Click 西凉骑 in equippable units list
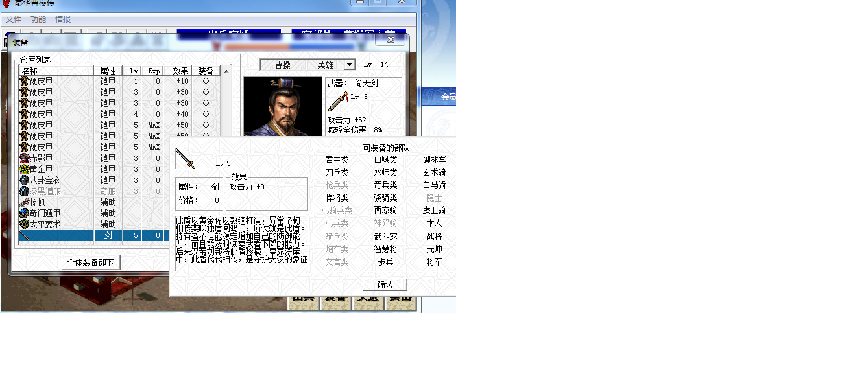Viewport: 868px width, 392px height. coord(385,210)
